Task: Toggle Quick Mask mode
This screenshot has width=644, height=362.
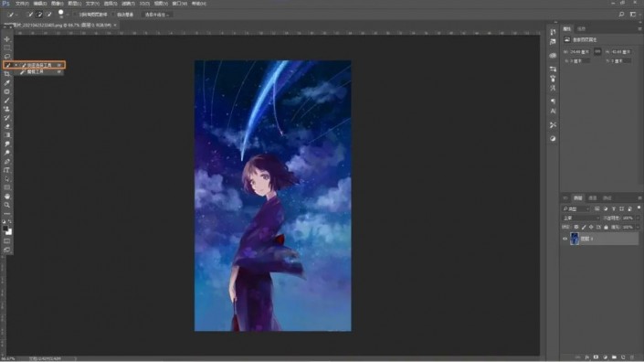Action: 7,241
